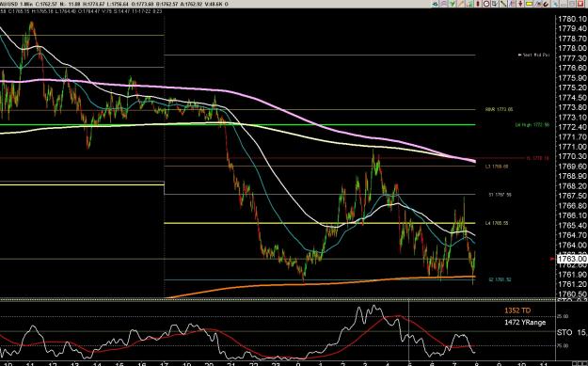588x366 pixels.
Task: Click the square box toolbar icon
Action: pos(494,4)
